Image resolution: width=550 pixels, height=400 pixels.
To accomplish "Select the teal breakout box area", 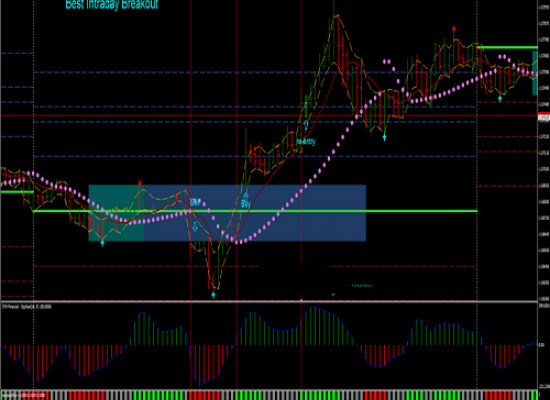I will (116, 213).
